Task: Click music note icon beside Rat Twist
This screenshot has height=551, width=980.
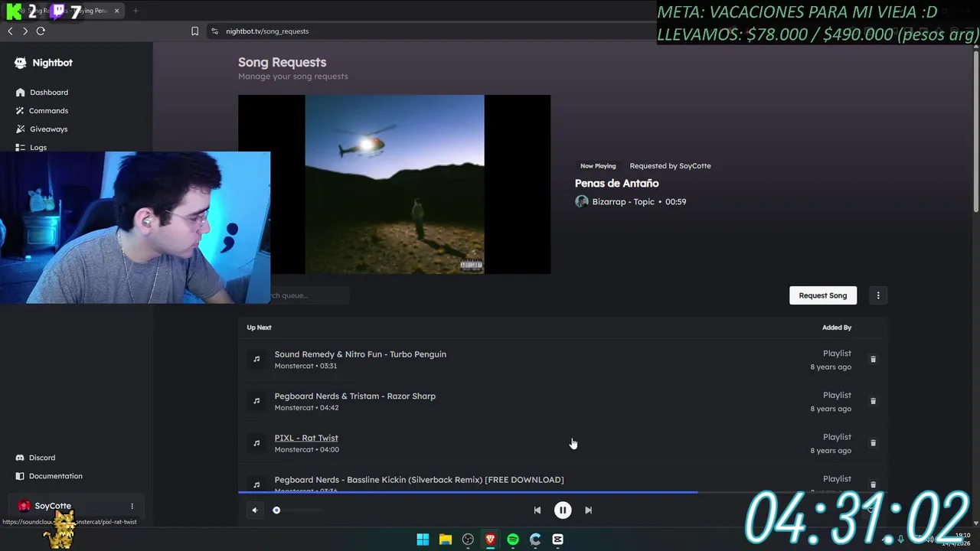Action: pos(256,443)
